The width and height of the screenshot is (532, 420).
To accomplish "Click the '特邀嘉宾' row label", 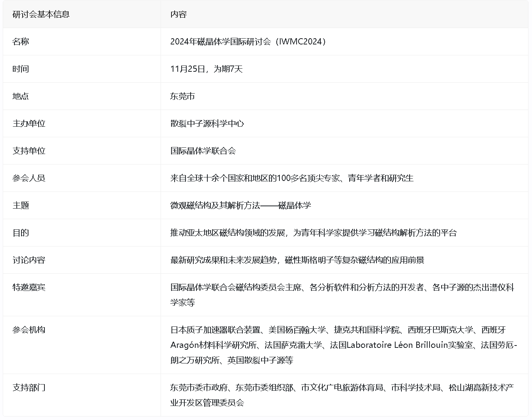I will (x=29, y=287).
